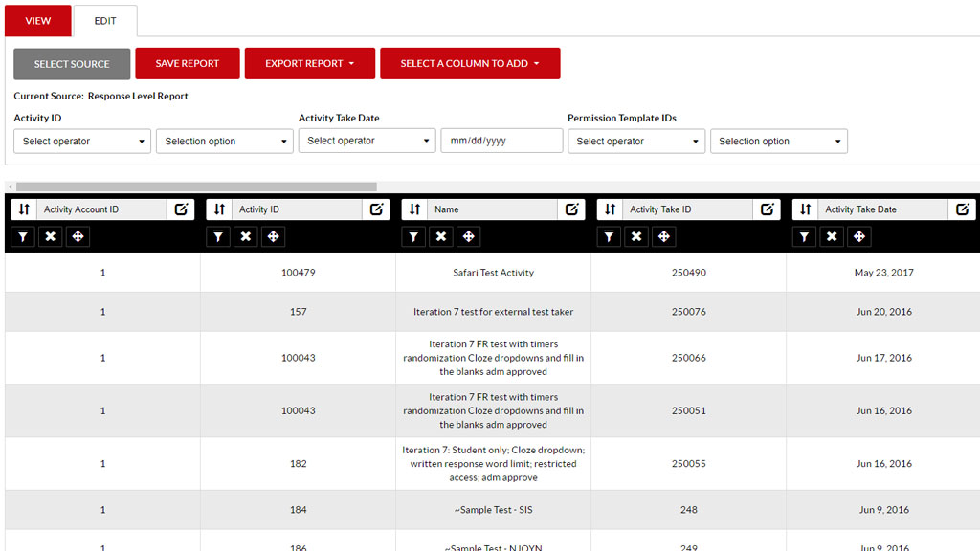Screen dimensions: 980x551
Task: Remove the Activity Take ID column
Action: [x=636, y=236]
